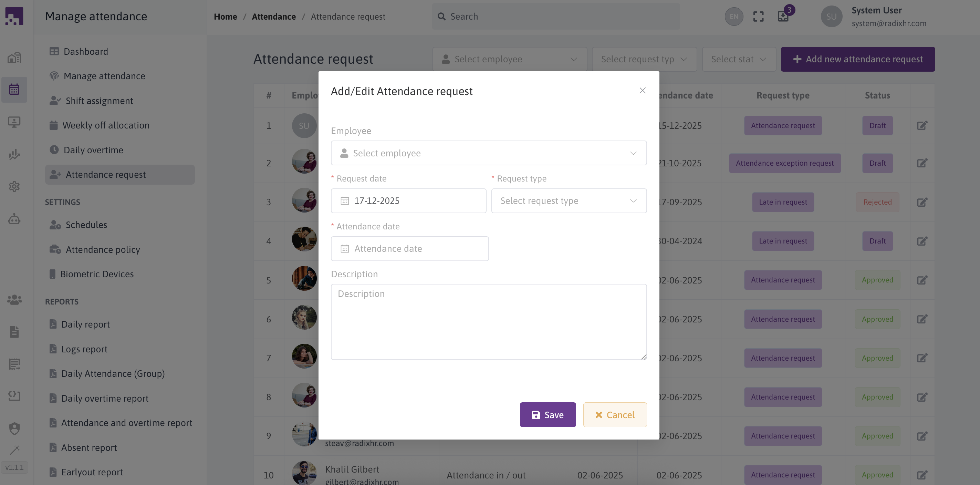Open the Attendance policy settings item
The width and height of the screenshot is (980, 485).
click(x=103, y=250)
